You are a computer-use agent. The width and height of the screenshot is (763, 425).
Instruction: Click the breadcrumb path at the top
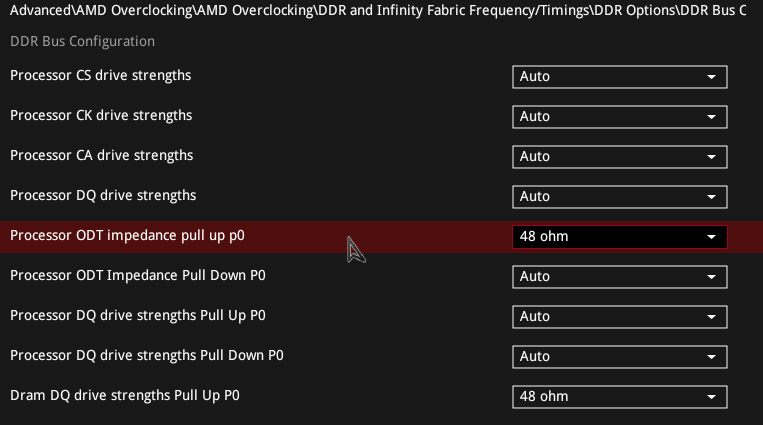(378, 10)
